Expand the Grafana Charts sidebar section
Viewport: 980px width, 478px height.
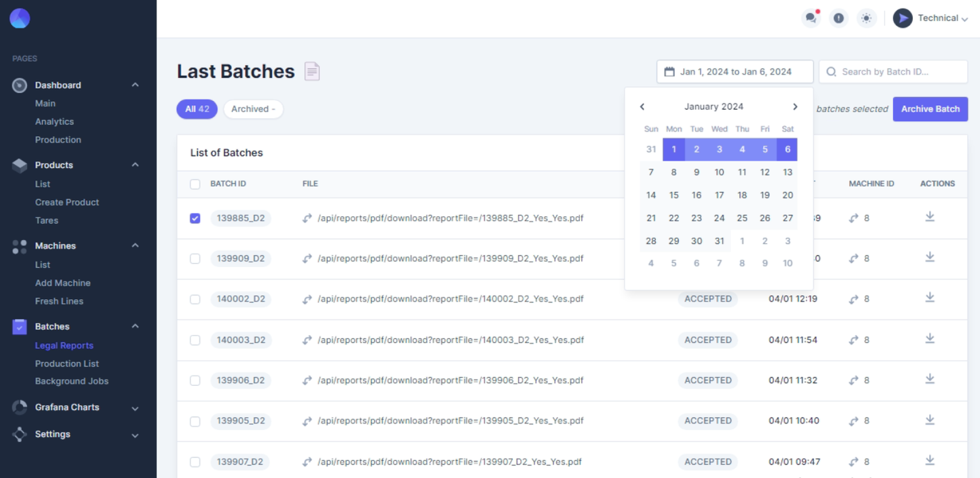135,407
